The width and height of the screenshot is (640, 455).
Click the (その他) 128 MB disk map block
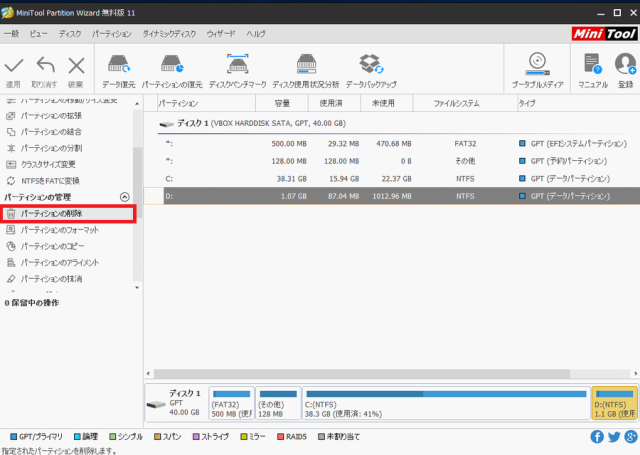tap(278, 403)
